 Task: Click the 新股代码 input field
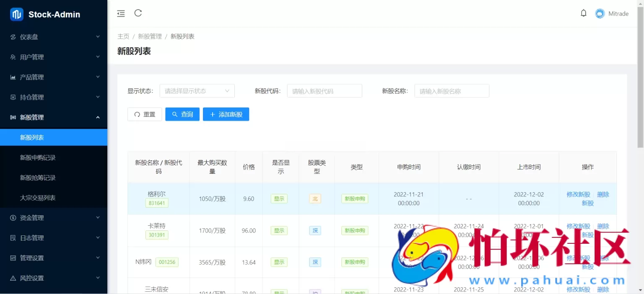coord(325,90)
